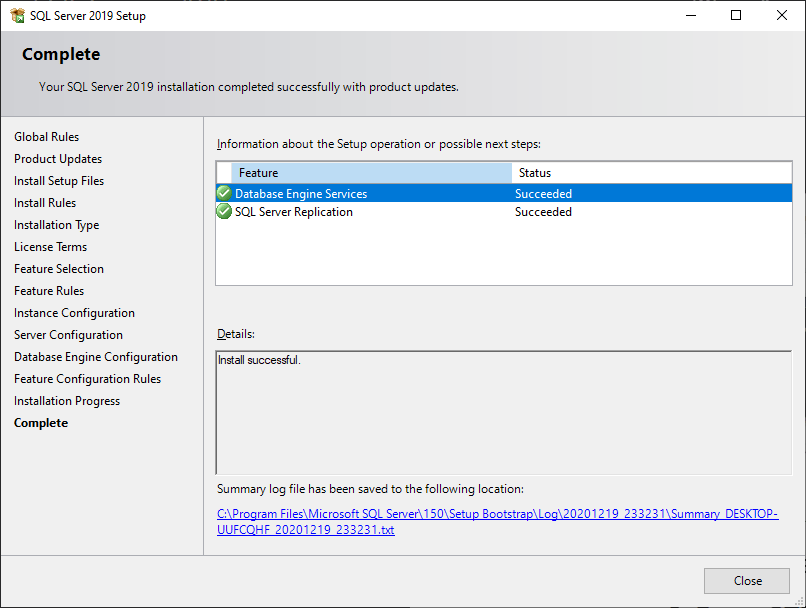The width and height of the screenshot is (806, 608).
Task: Click the SQL Server Setup title bar icon
Action: (x=17, y=15)
